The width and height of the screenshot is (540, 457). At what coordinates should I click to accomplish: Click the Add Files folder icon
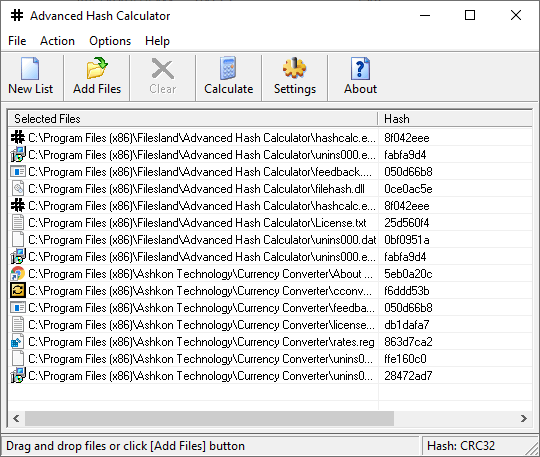97,68
